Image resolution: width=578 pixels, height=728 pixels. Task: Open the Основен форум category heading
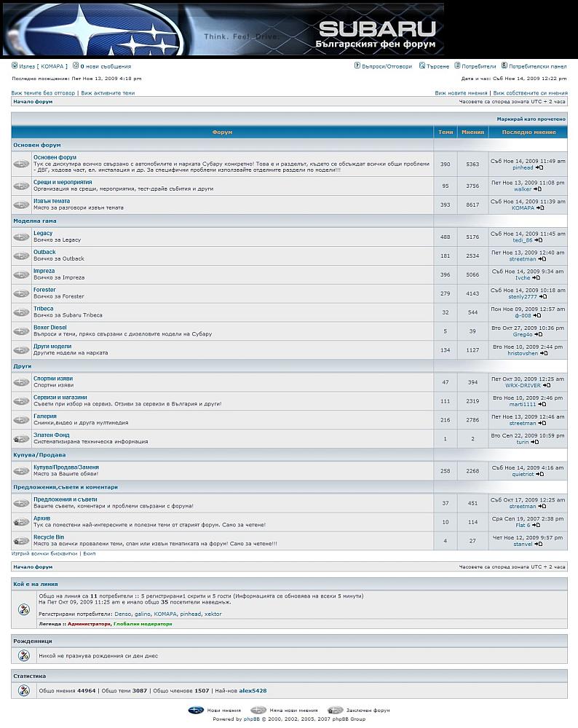[37, 146]
